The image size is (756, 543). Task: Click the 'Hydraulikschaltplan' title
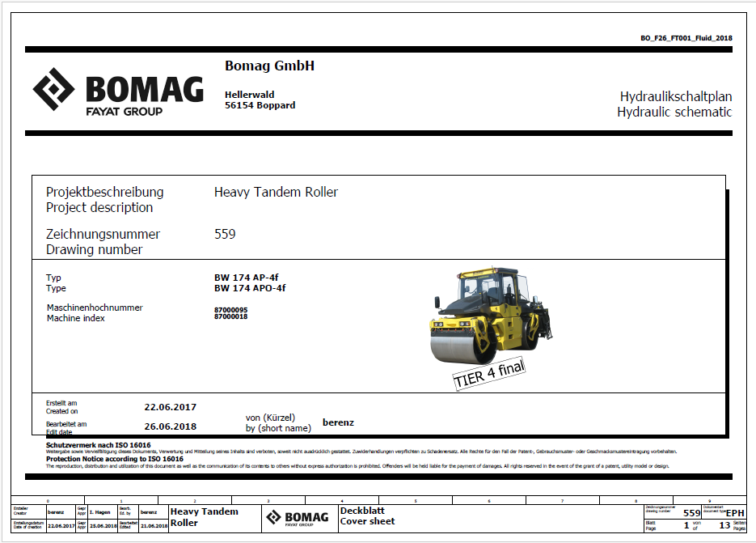pyautogui.click(x=676, y=96)
